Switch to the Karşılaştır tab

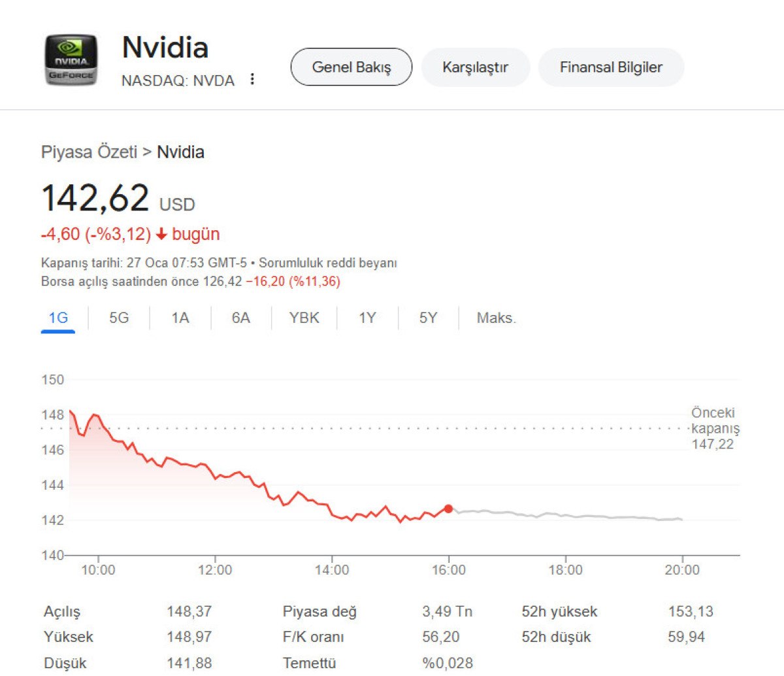[476, 66]
